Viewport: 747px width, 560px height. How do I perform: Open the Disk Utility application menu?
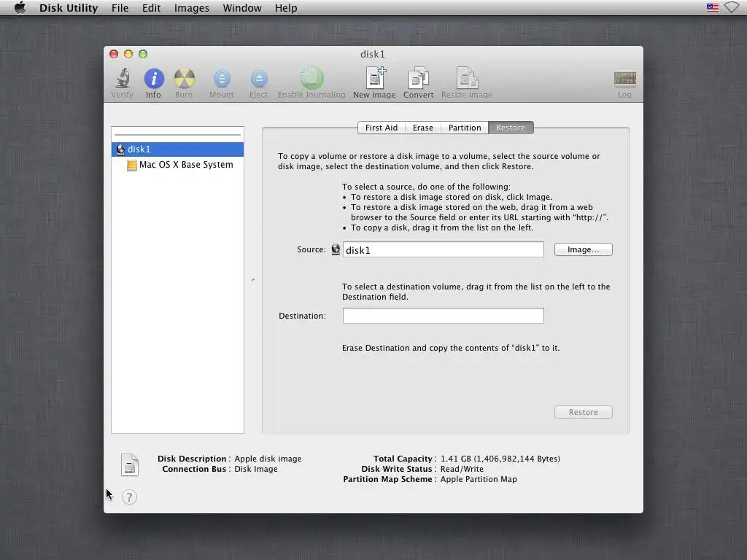click(x=69, y=8)
